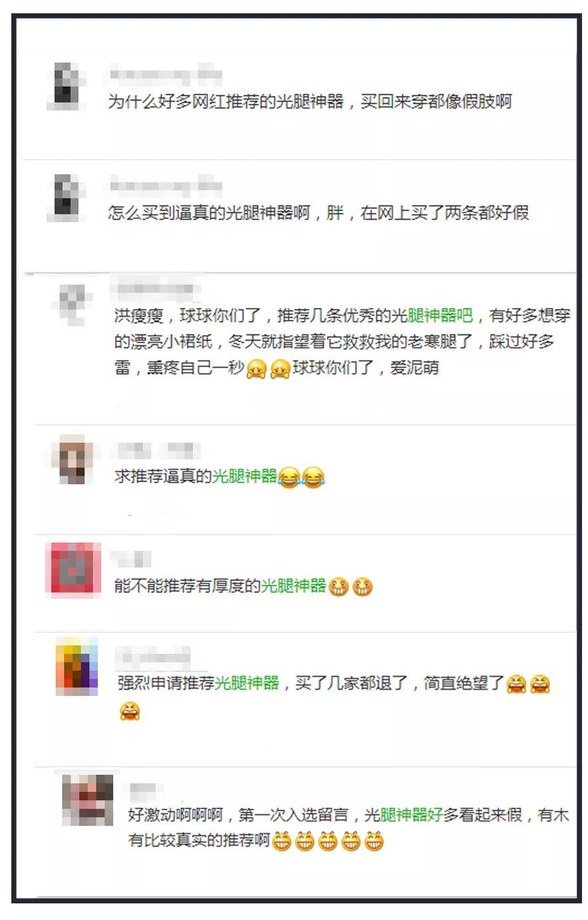
Task: Open green 光腿神器 link after 求推荐逼真的
Action: click(244, 476)
